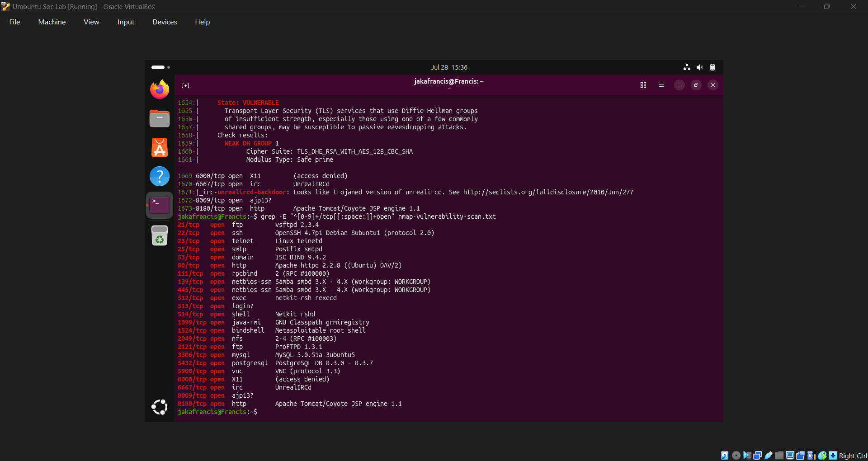Click the 'unrealircd-backdoor' script name
The image size is (868, 461).
coord(252,192)
